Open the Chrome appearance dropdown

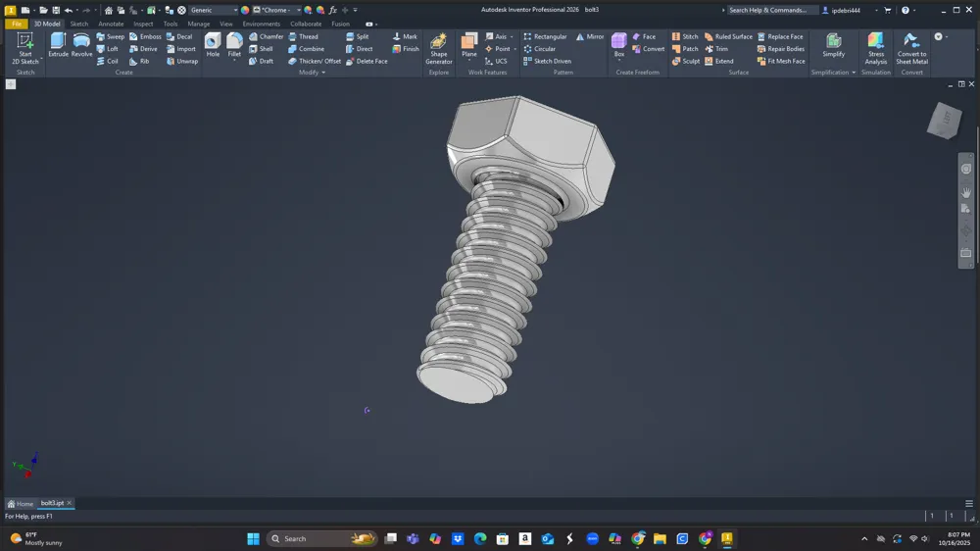coord(277,10)
